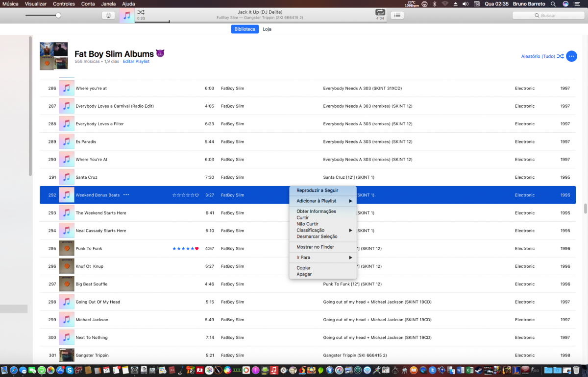Click the now playing album artwork
This screenshot has height=377, width=588.
click(x=127, y=15)
